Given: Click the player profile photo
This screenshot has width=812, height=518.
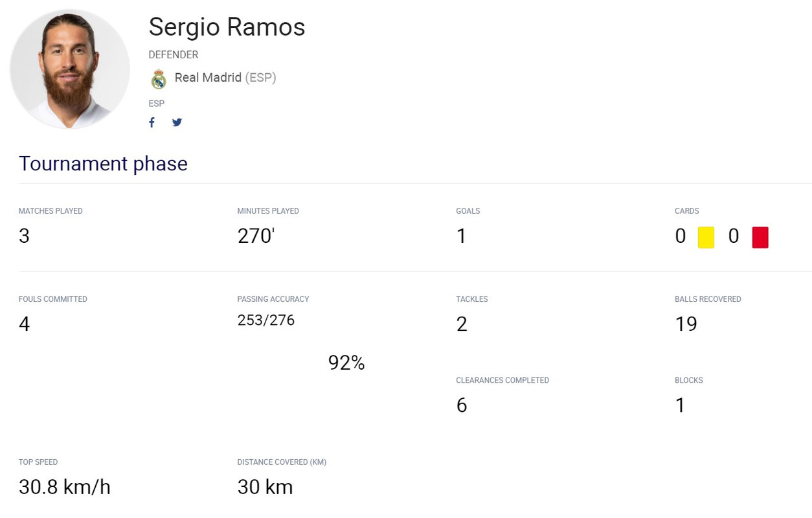Looking at the screenshot, I should pos(70,69).
